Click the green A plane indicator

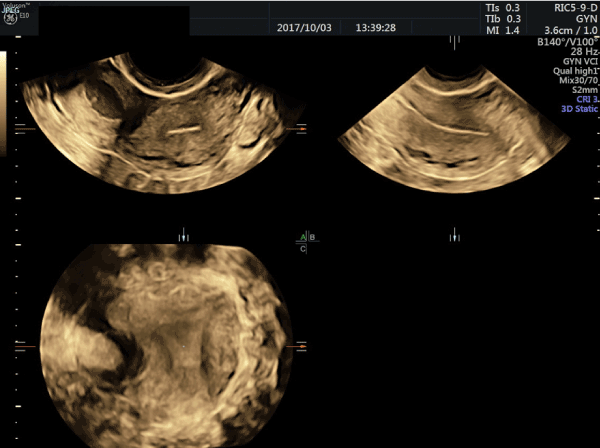click(302, 237)
